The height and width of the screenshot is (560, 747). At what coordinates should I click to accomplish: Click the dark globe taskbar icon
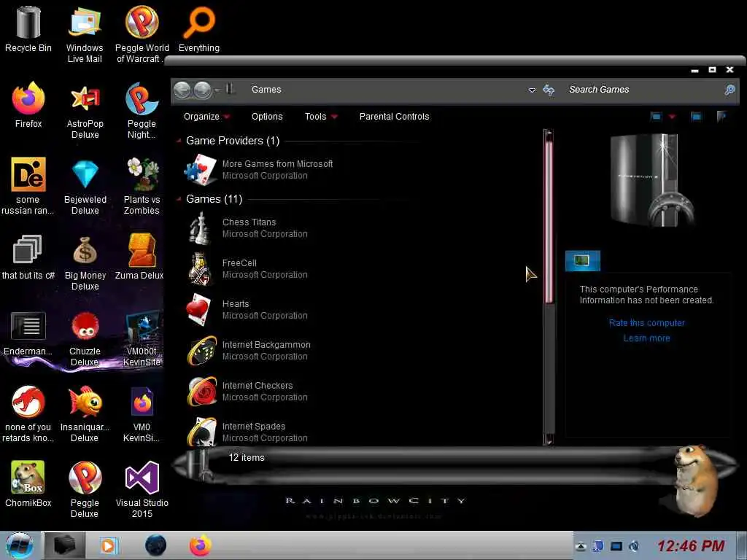(x=155, y=545)
